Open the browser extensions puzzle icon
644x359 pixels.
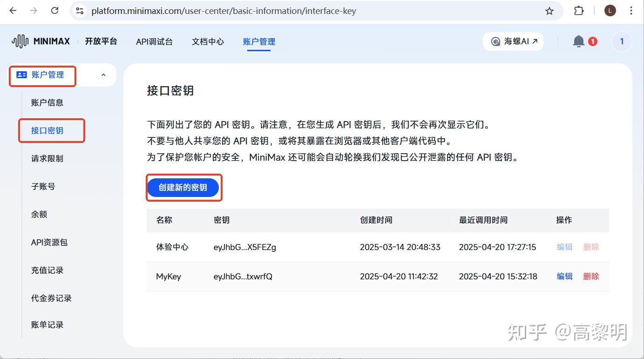click(x=579, y=10)
